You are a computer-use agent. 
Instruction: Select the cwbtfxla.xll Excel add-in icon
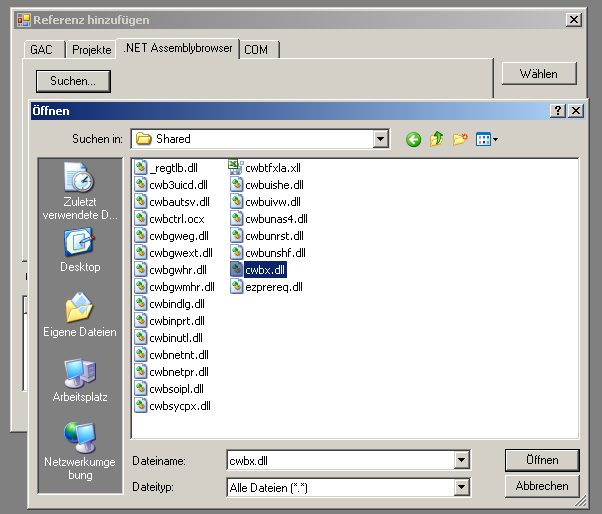pos(236,167)
